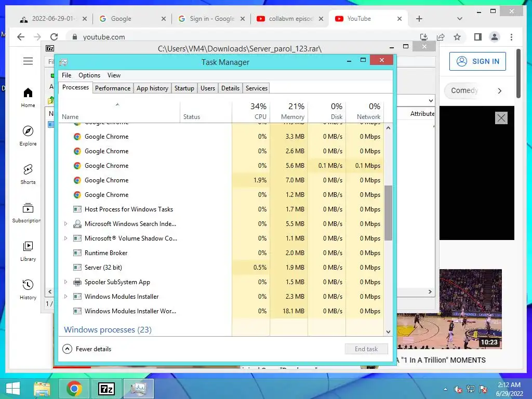The image size is (532, 399).
Task: Open a new Chrome tab
Action: pos(419,19)
